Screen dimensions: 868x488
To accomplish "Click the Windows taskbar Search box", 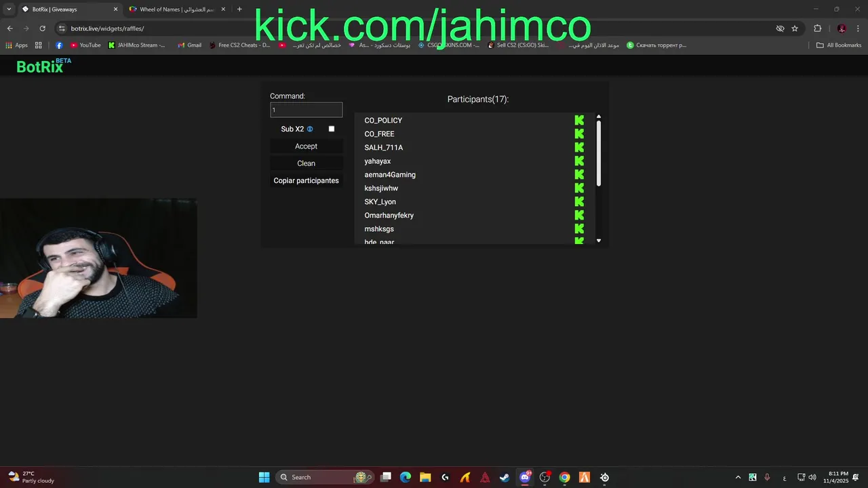I will (325, 477).
